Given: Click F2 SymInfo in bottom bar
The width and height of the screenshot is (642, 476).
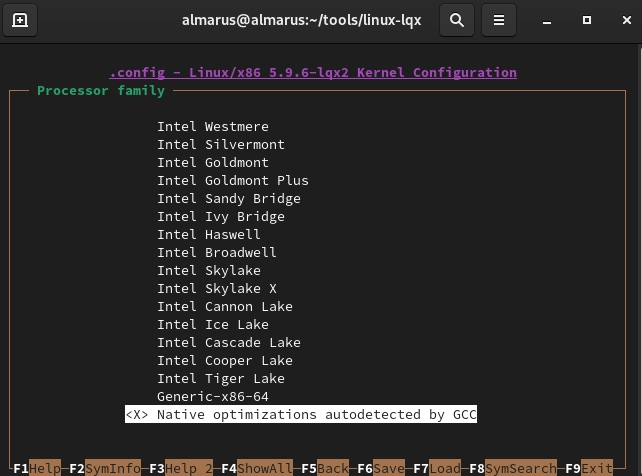Looking at the screenshot, I should (105, 467).
